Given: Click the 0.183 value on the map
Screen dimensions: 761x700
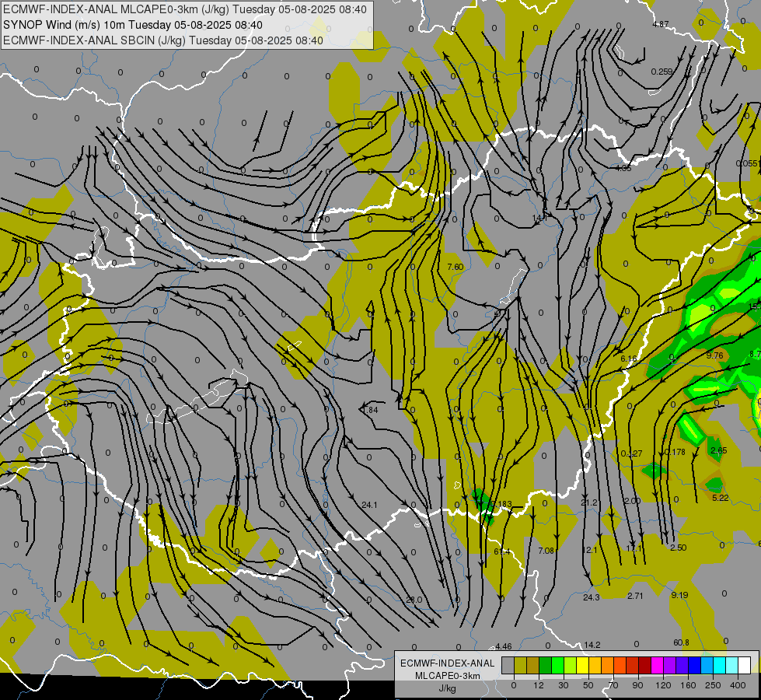Looking at the screenshot, I should (501, 504).
